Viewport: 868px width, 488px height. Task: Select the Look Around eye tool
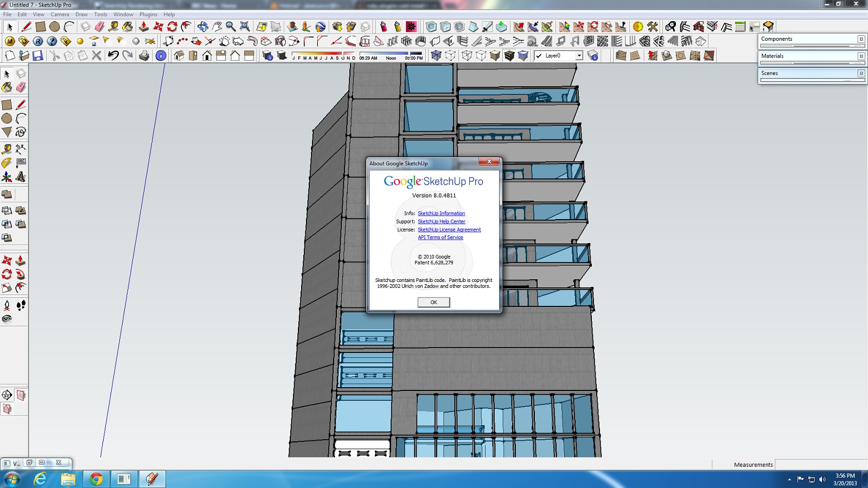7,319
